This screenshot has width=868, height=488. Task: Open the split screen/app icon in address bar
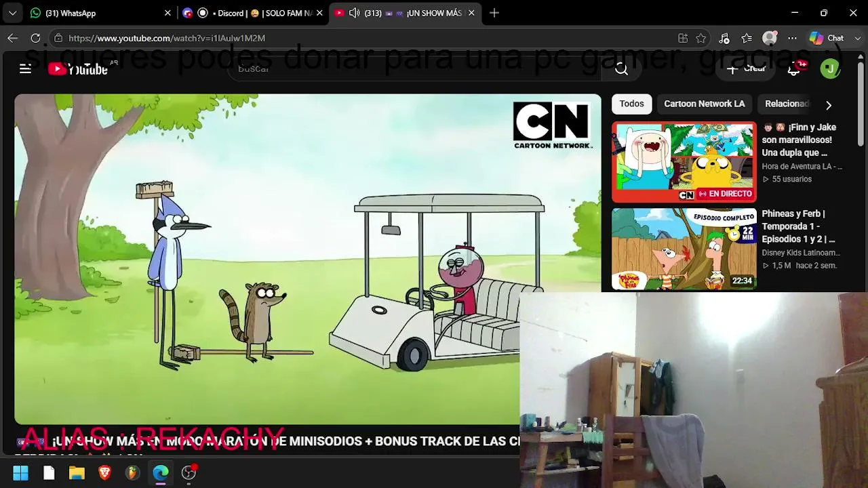(x=683, y=38)
